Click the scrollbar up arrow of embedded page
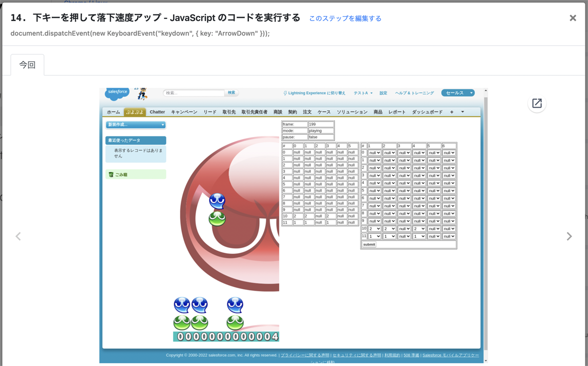 pos(486,90)
